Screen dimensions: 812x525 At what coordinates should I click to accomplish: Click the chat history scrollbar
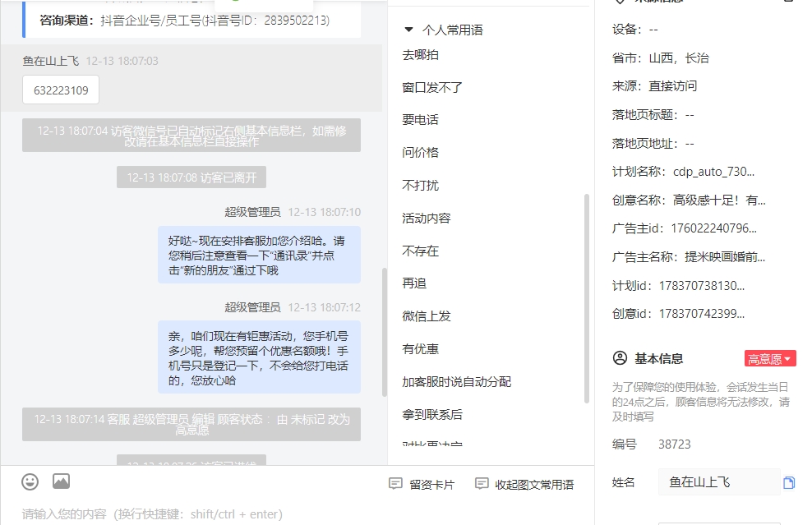tap(385, 332)
